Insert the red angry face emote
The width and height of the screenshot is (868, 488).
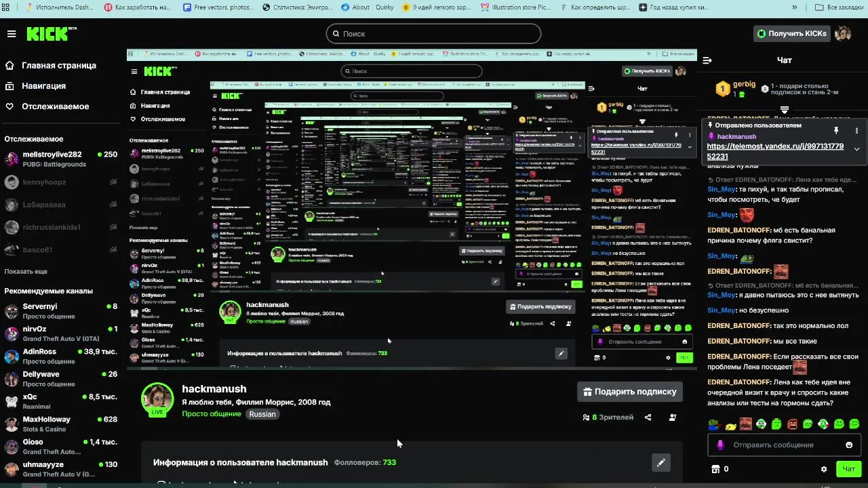coord(792,424)
